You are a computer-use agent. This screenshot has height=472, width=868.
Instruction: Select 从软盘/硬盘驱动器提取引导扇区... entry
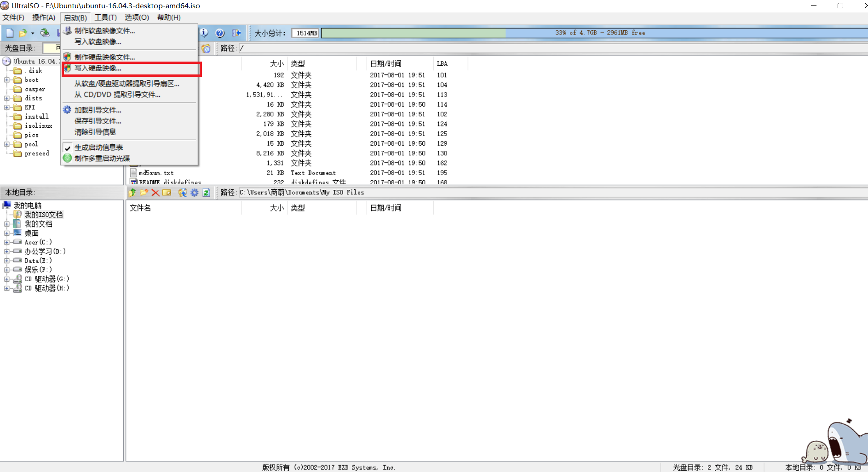(x=130, y=84)
